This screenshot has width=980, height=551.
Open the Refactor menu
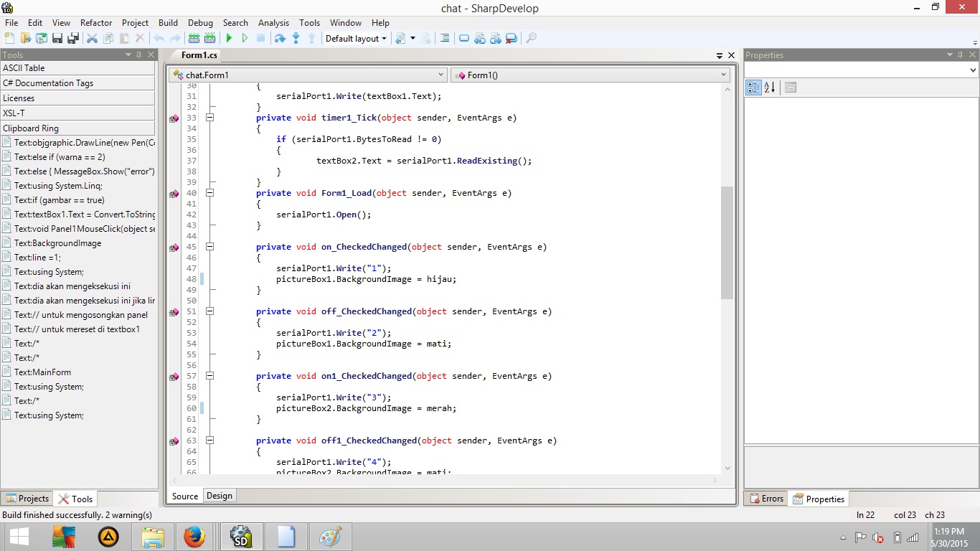[x=96, y=23]
